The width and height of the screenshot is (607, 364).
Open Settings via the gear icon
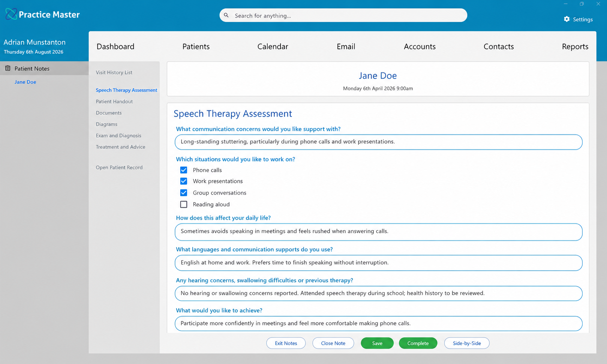567,19
